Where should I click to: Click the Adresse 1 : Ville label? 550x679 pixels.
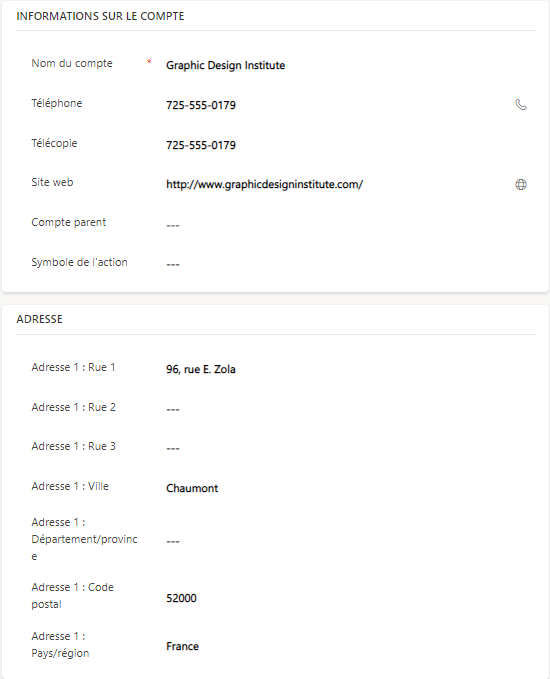[70, 486]
